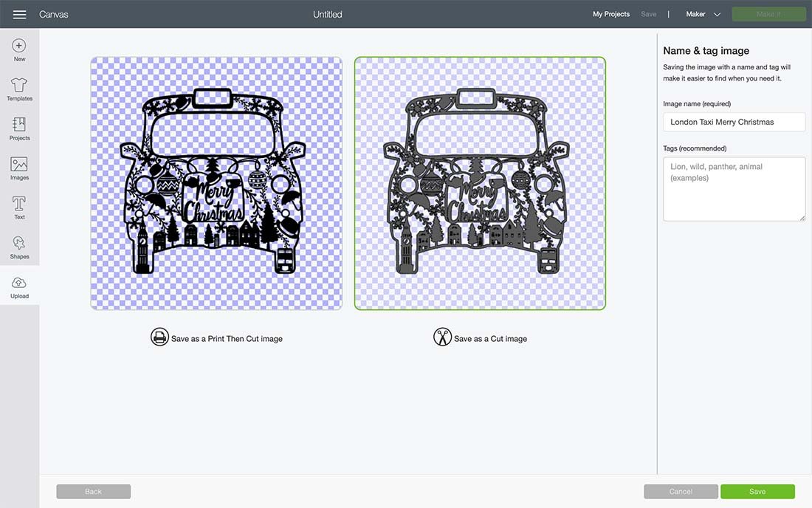
Task: Click the Image name input field
Action: pos(734,123)
